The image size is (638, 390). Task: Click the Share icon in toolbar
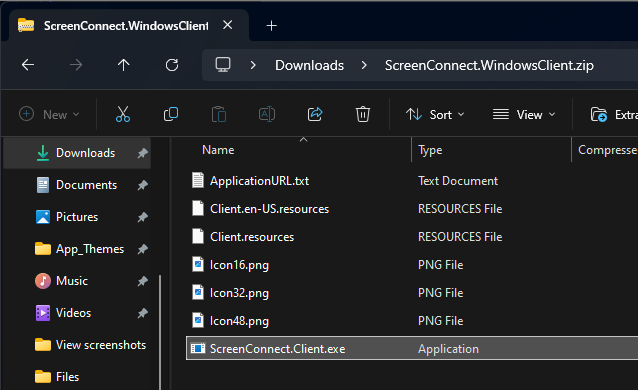pyautogui.click(x=315, y=114)
